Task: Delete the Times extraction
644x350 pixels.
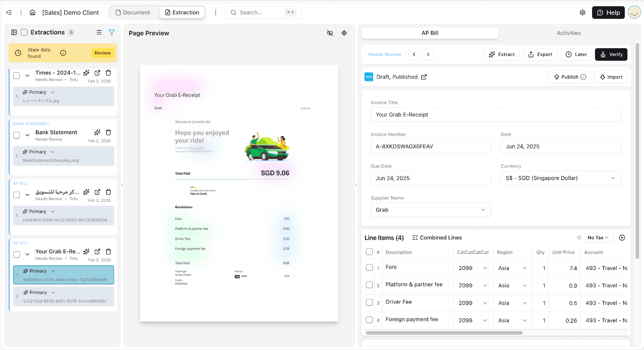Action: coord(108,73)
